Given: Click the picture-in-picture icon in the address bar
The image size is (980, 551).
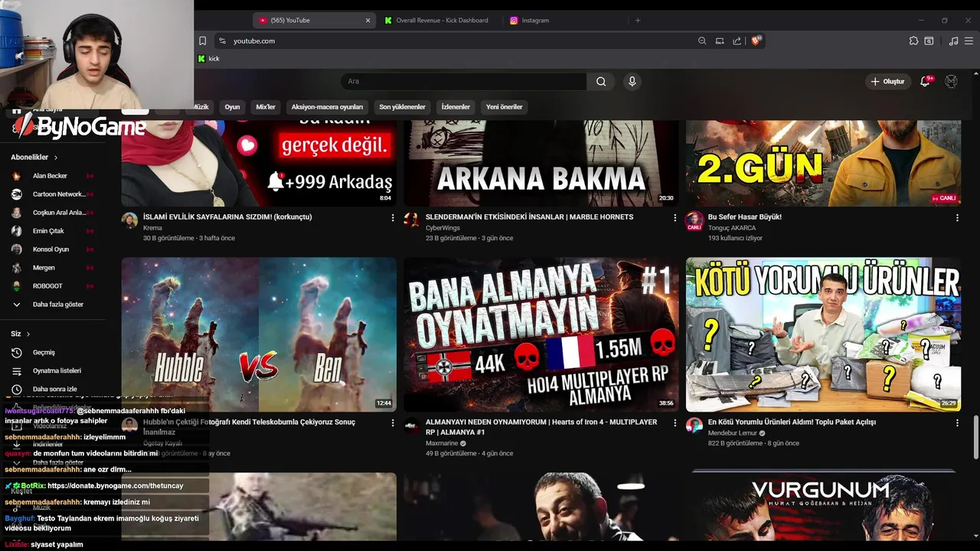Looking at the screenshot, I should point(720,41).
